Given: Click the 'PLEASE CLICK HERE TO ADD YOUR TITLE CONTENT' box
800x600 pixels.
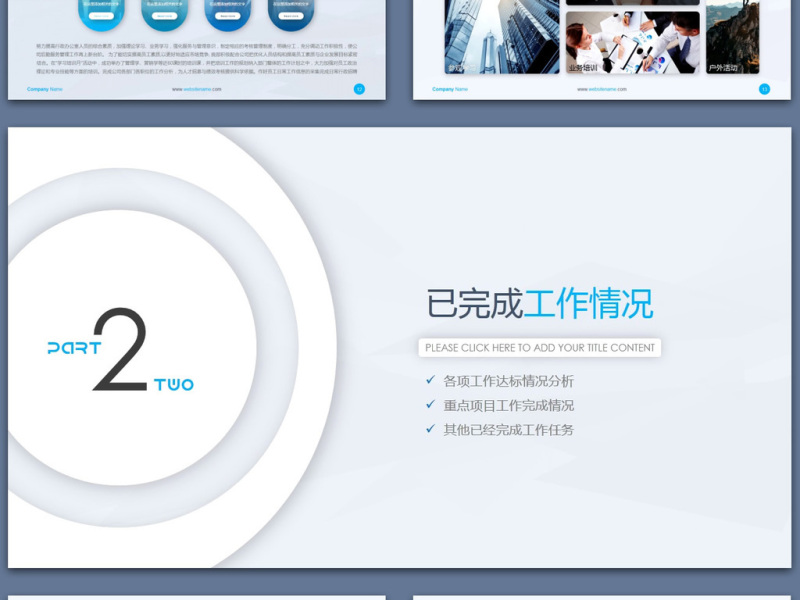Looking at the screenshot, I should pyautogui.click(x=539, y=348).
